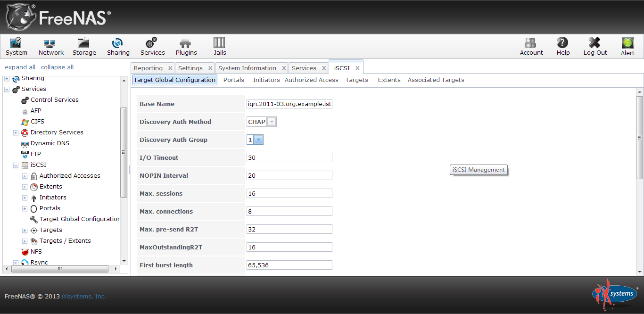Screen dimensions: 644x314
Task: Select the Portals sub-tab
Action: 234,80
